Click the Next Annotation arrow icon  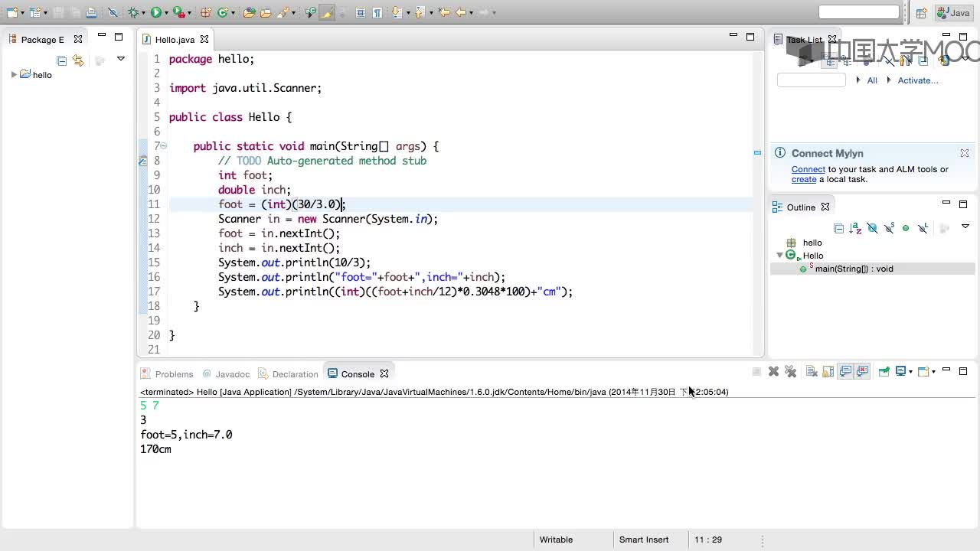coord(397,12)
